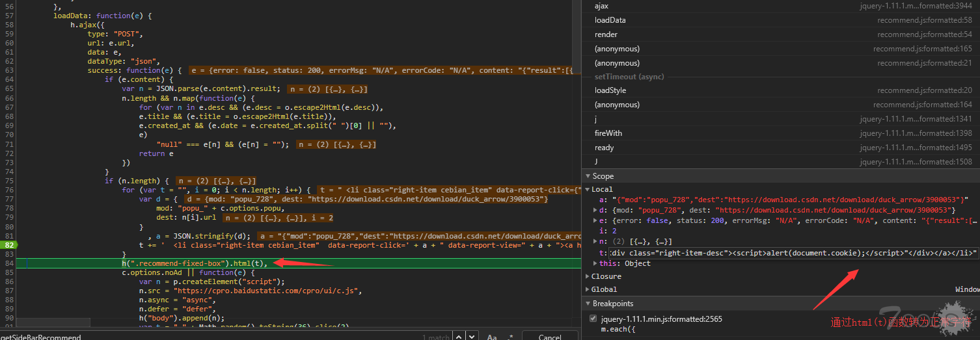Jump to next search match arrow
This screenshot has height=340, width=980.
pyautogui.click(x=472, y=336)
